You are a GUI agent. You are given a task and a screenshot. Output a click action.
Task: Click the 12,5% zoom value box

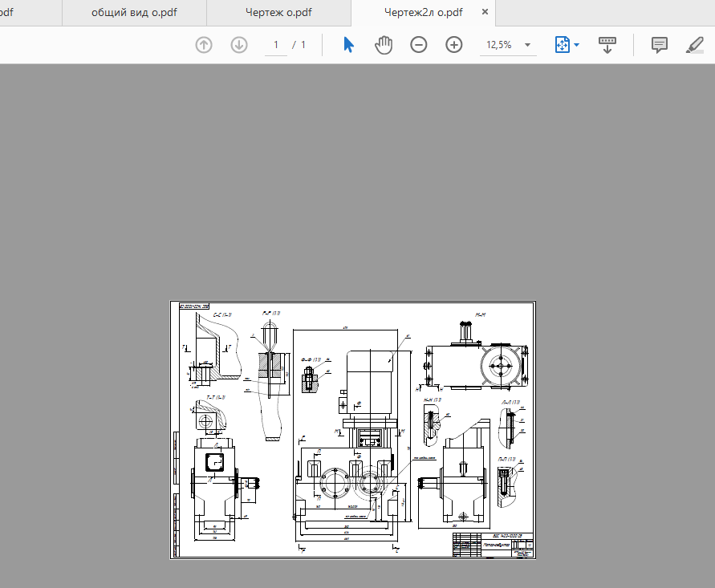pyautogui.click(x=499, y=45)
